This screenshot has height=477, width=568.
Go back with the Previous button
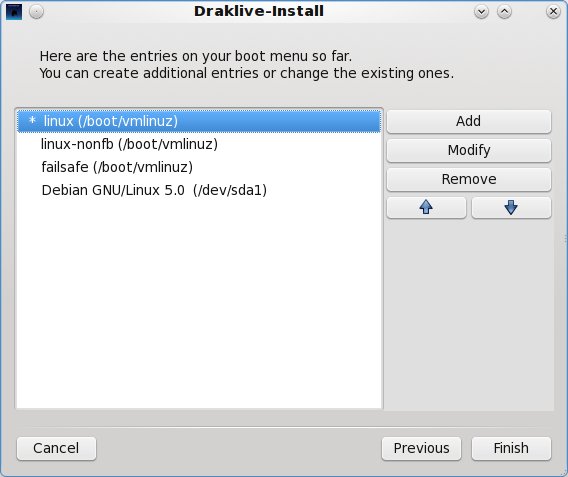421,448
